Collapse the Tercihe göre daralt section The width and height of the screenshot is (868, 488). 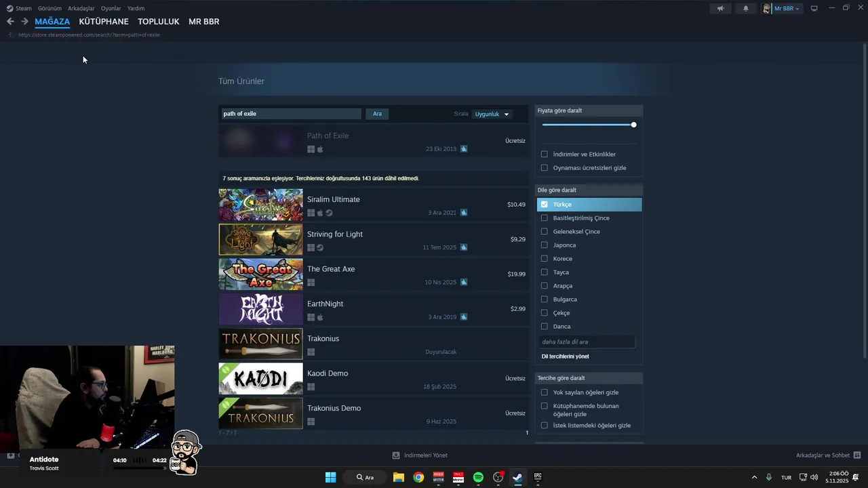tap(589, 378)
